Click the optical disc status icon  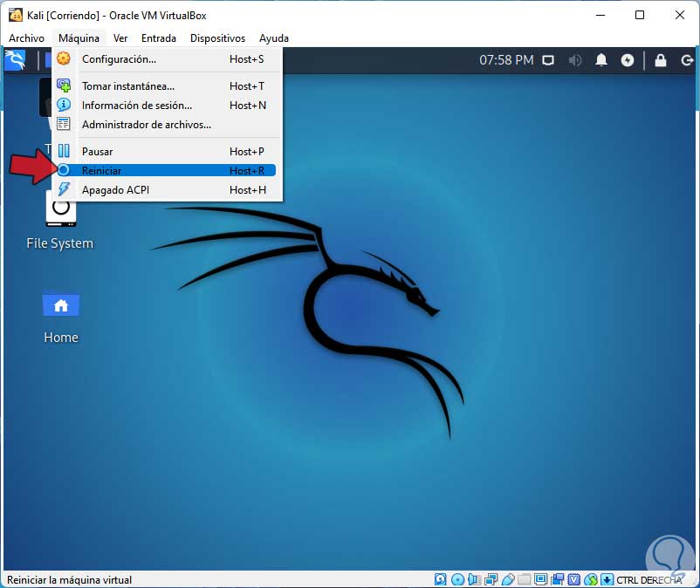tap(457, 579)
